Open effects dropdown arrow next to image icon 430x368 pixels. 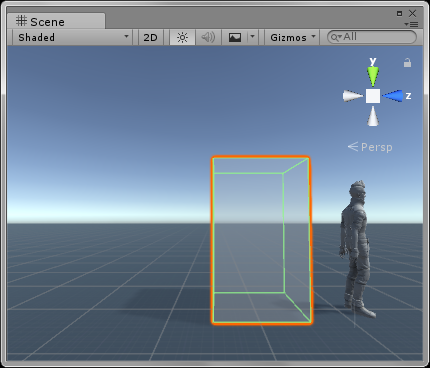pos(252,37)
